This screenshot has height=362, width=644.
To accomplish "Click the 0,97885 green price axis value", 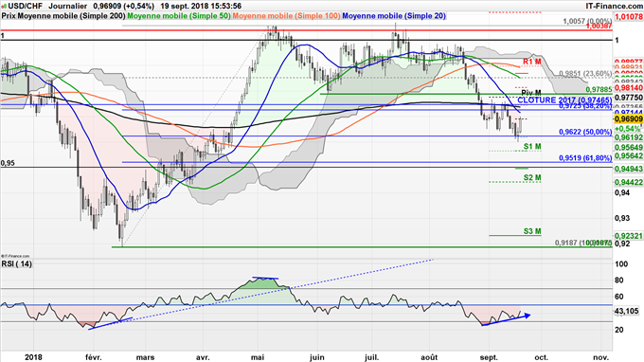I will pos(599,89).
